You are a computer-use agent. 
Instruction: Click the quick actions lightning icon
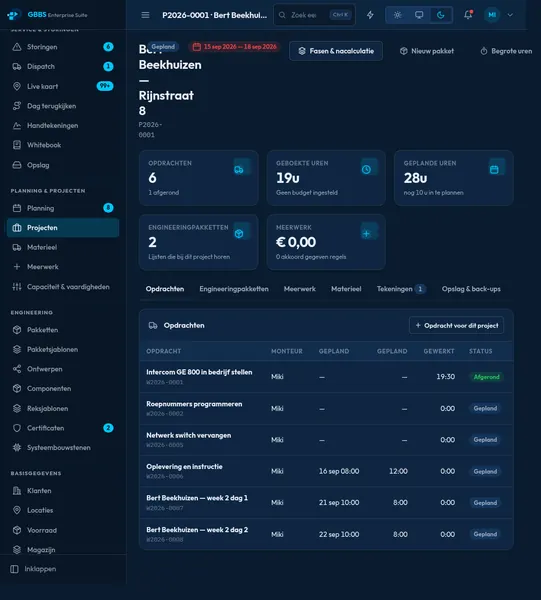pos(370,15)
